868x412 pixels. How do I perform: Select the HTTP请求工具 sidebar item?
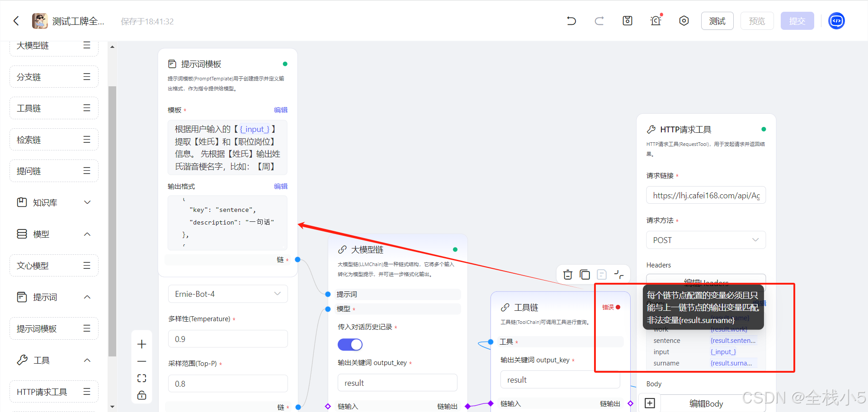coord(54,392)
